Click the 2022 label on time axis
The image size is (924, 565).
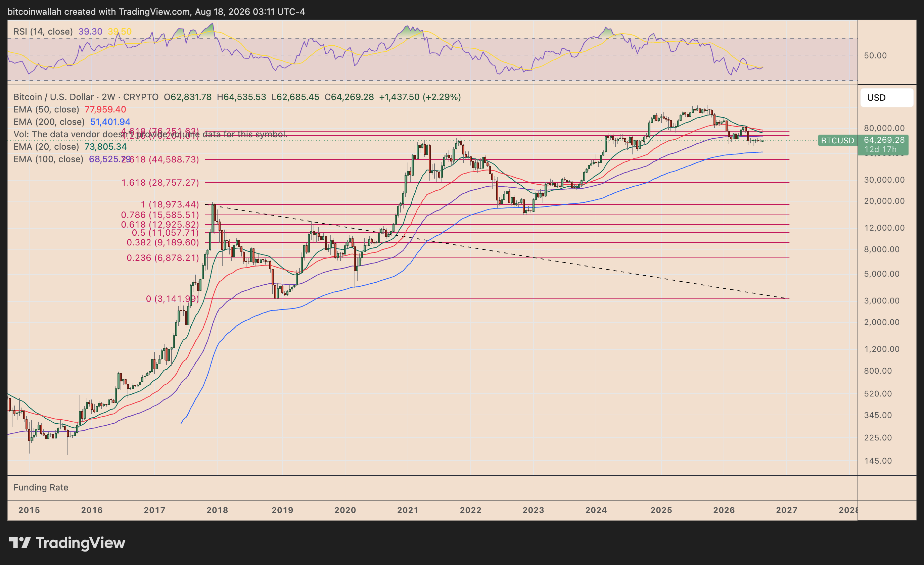471,510
